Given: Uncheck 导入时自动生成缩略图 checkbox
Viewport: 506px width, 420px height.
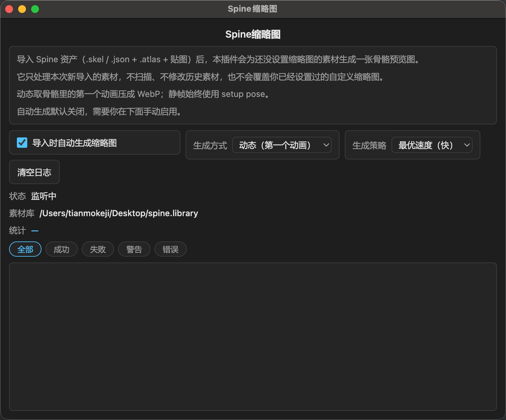Looking at the screenshot, I should [22, 143].
